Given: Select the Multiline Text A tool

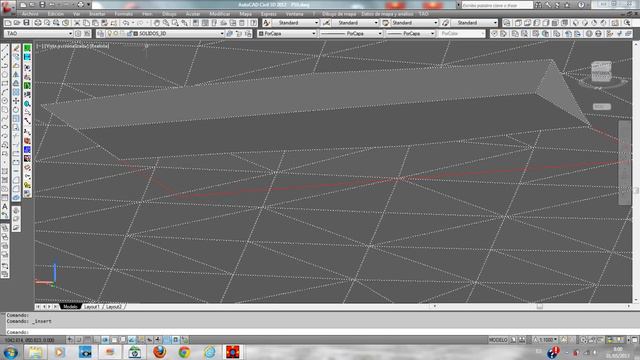Looking at the screenshot, I should 5,207.
